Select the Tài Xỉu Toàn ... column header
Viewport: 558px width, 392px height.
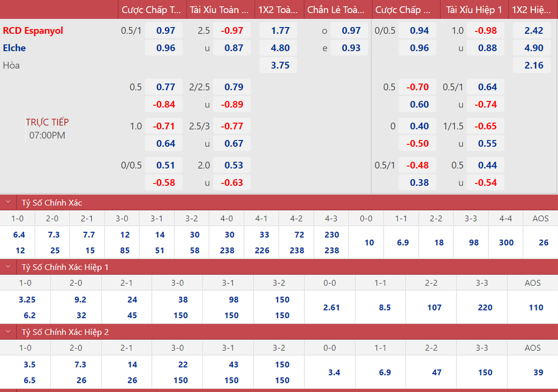coord(219,10)
